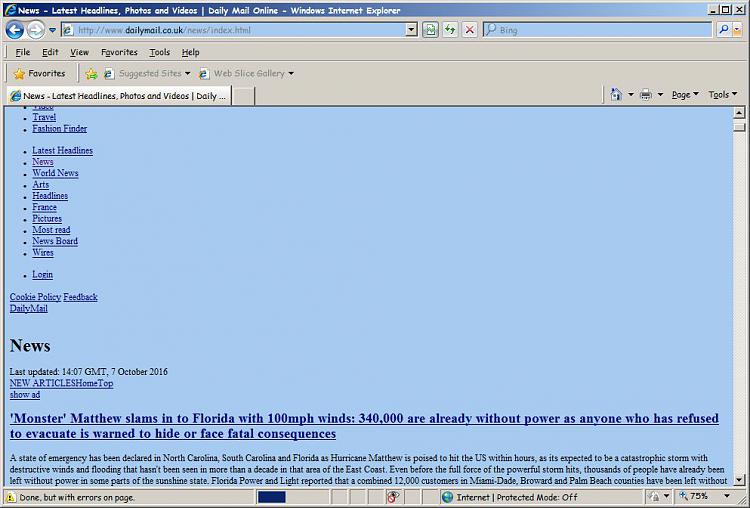Click the scrollbar down arrow
Screen dimensions: 750x508
[x=739, y=479]
